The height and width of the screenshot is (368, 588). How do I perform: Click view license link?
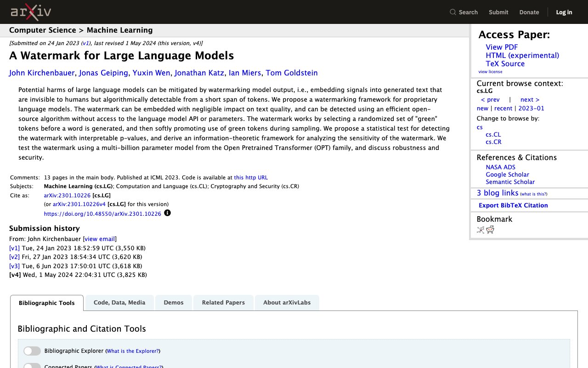[x=490, y=72]
